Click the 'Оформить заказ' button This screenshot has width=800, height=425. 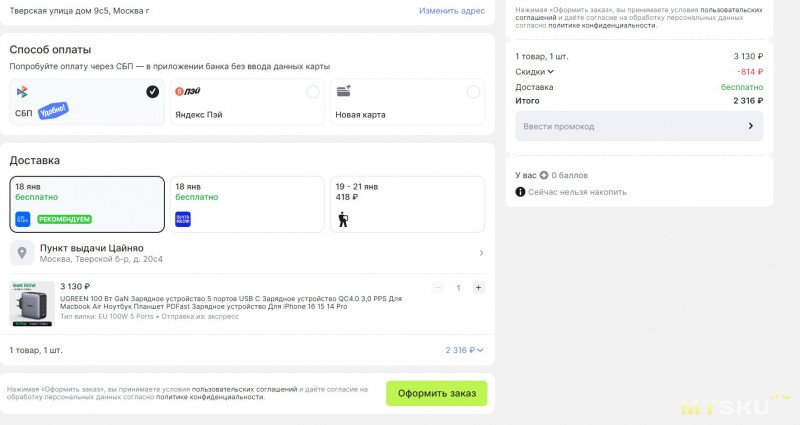436,393
